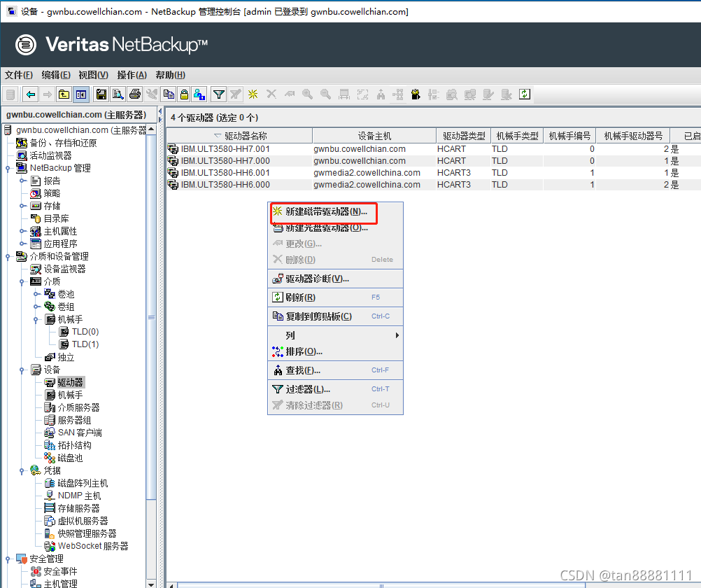Open the 视图(V) menu
701x588 pixels.
tap(94, 75)
